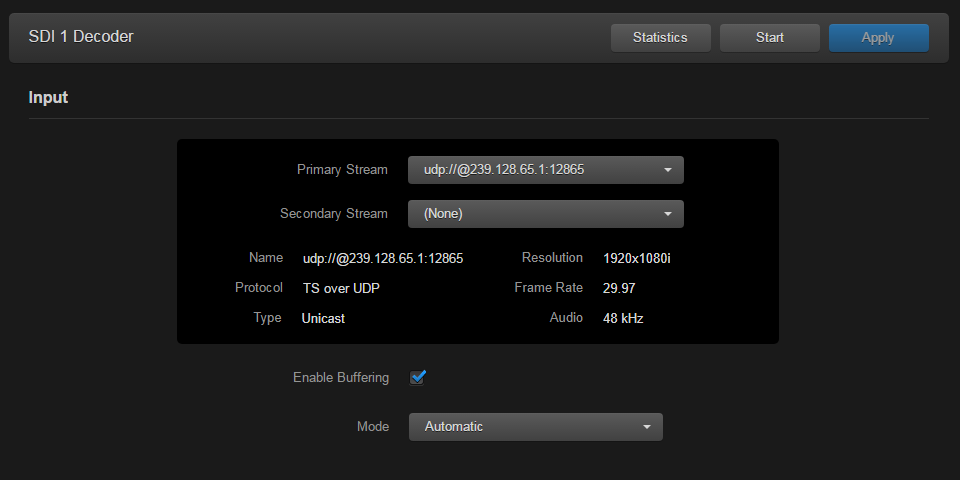Screen dimensions: 960x480
Task: Click the Frame Rate label
Action: pyautogui.click(x=548, y=288)
